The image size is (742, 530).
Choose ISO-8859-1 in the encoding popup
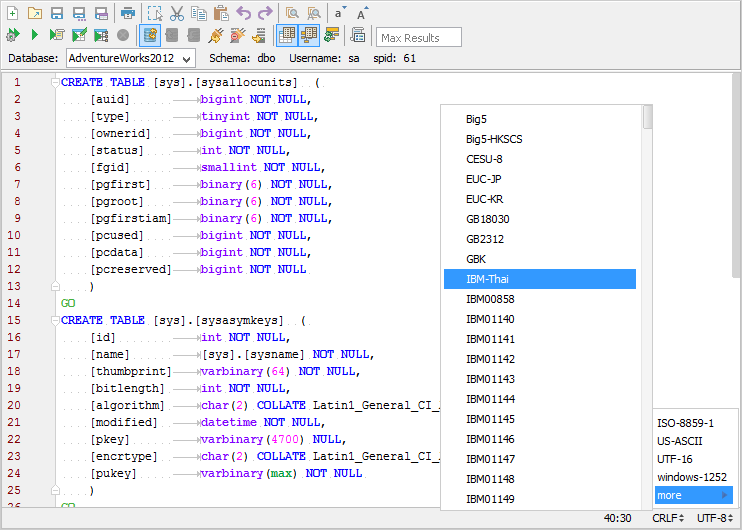pos(694,423)
